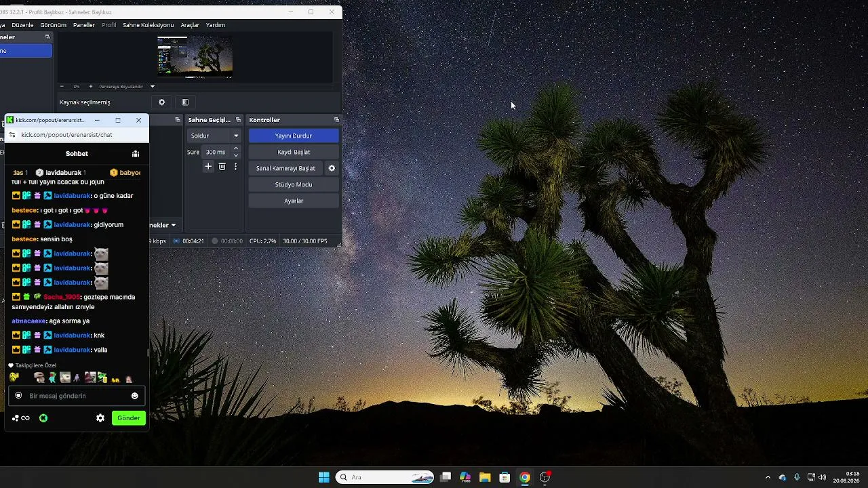
Task: Decrease Süre duration with down arrow
Action: [x=236, y=155]
